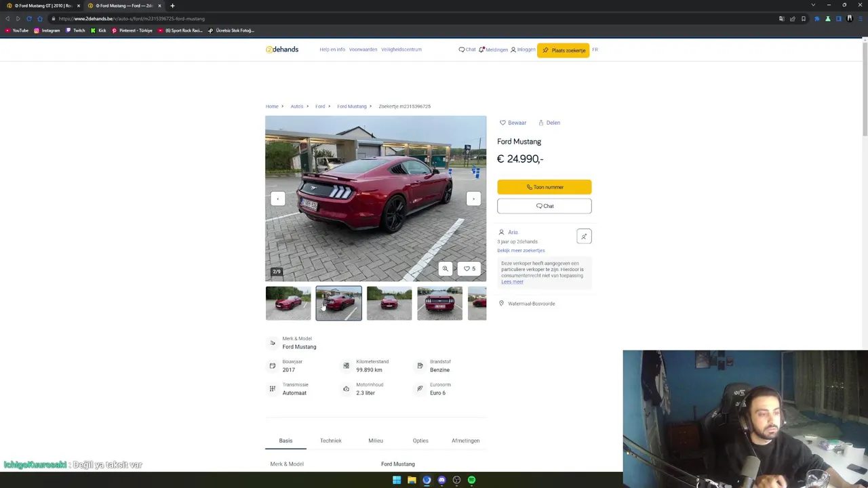This screenshot has width=868, height=488.
Task: Reload the current page
Action: (x=28, y=18)
